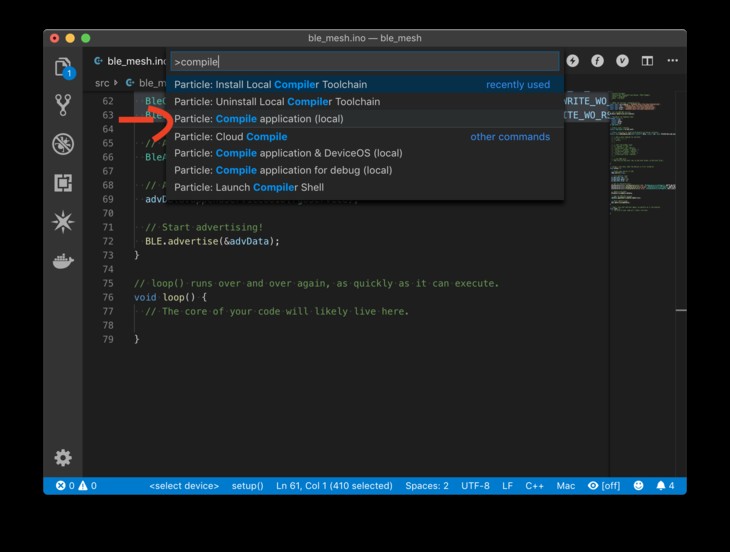The width and height of the screenshot is (730, 552).
Task: Change the C++ language mode
Action: [x=535, y=486]
